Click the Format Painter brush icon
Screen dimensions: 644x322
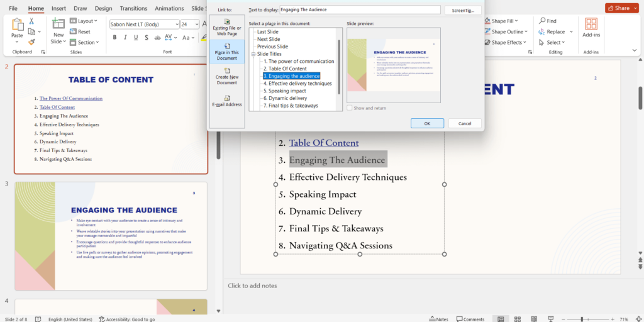coord(31,42)
